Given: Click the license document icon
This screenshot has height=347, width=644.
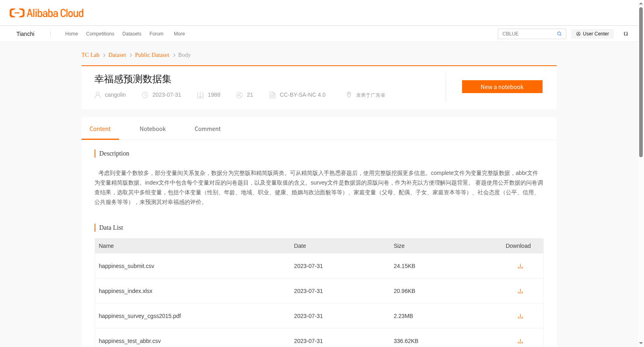Looking at the screenshot, I should (272, 95).
